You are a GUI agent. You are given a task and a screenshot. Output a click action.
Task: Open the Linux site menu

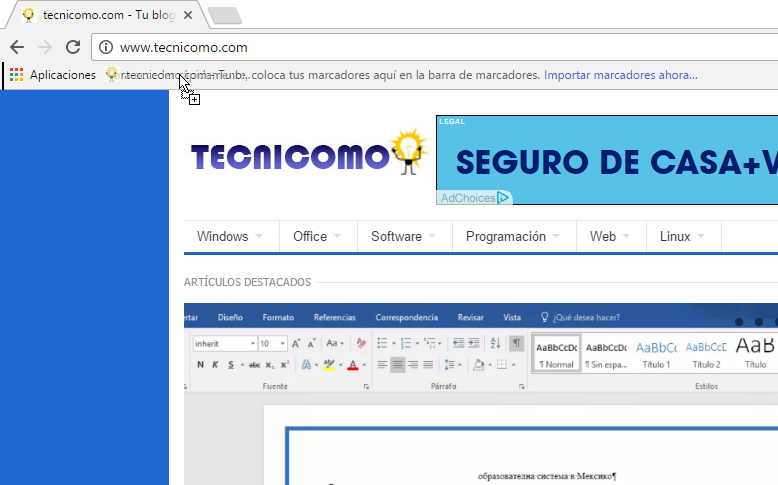point(683,237)
